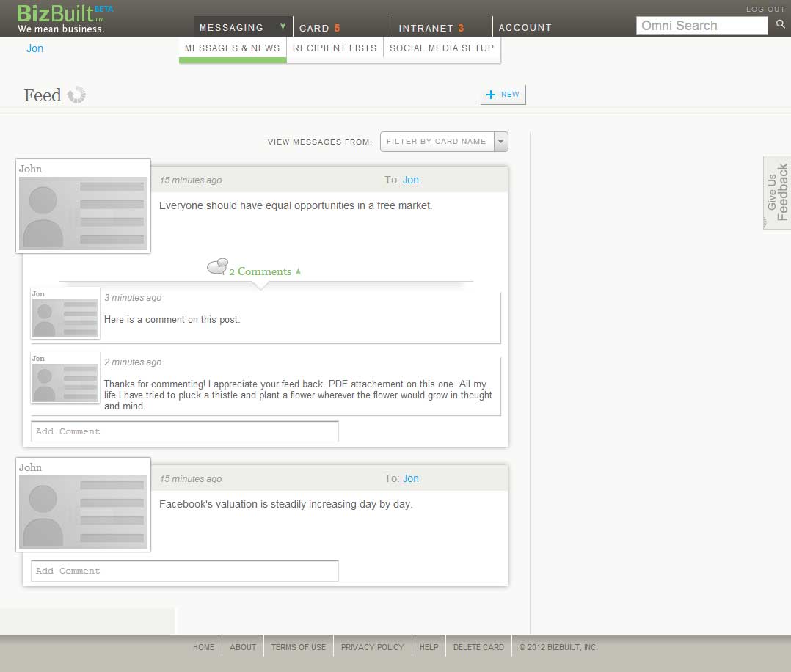The width and height of the screenshot is (791, 672).
Task: Click the "2 minutes ago" comment timestamp
Action: (x=133, y=362)
